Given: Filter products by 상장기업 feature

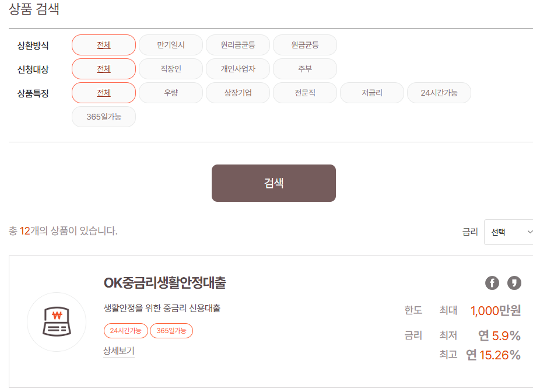Looking at the screenshot, I should coord(238,93).
